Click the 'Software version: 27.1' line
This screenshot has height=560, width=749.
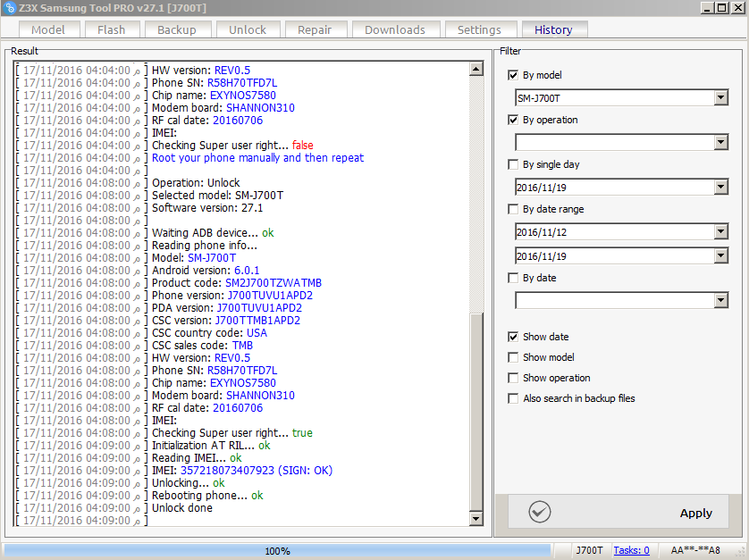click(207, 208)
